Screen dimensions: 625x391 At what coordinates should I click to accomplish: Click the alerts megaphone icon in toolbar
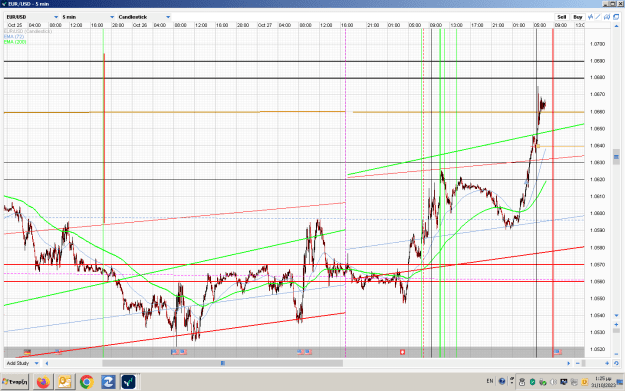coord(607,17)
